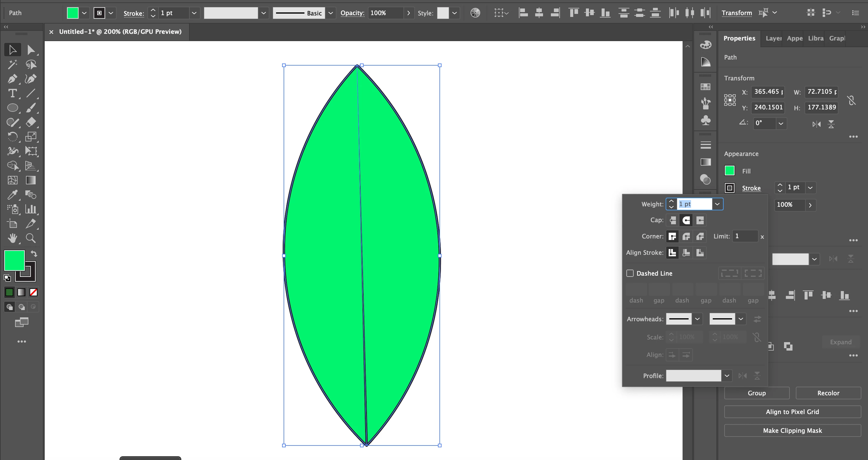Pick the Eyedropper tool
868x460 pixels.
(x=12, y=195)
